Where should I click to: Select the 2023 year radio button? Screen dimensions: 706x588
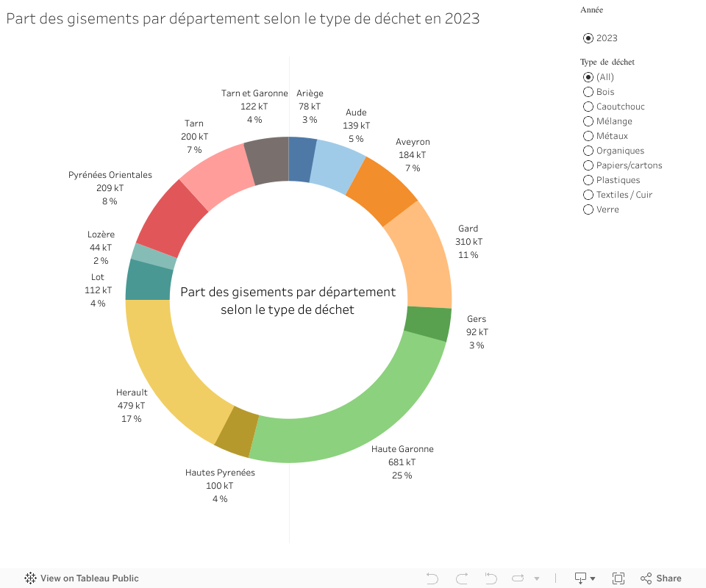pyautogui.click(x=588, y=38)
